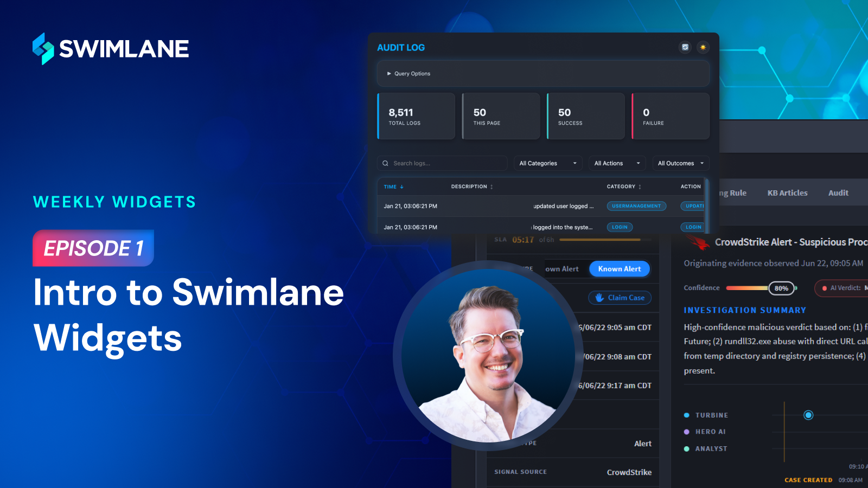The width and height of the screenshot is (868, 488).
Task: Expand the Query Options section
Action: pos(543,73)
